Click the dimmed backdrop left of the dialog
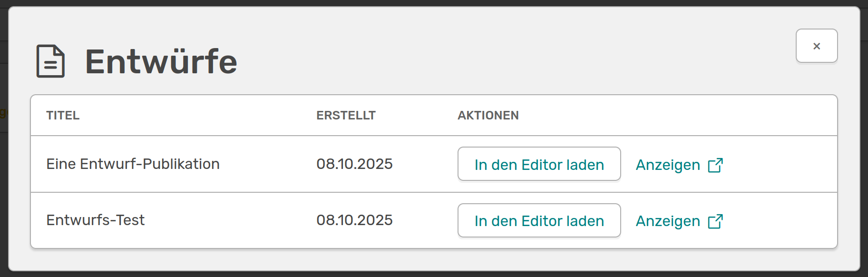868x277 pixels. tap(4, 190)
